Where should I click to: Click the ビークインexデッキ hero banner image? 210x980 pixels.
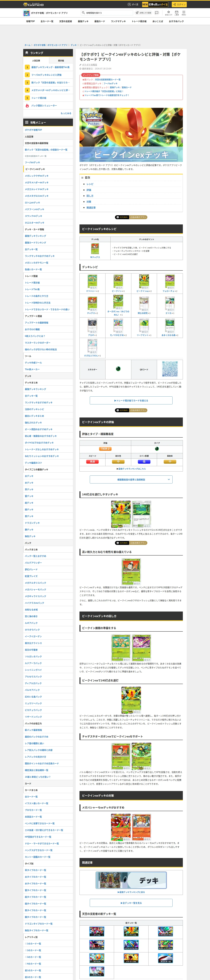point(131,135)
